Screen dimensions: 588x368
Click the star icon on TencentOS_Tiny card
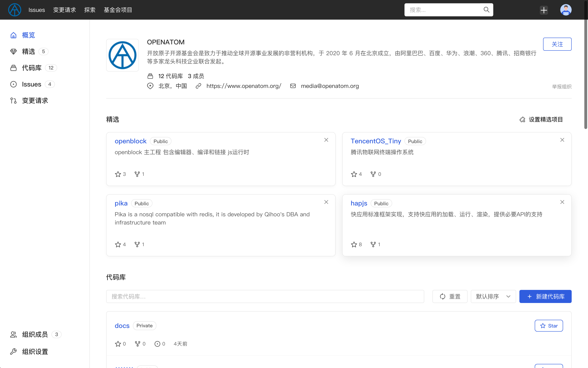coord(354,174)
